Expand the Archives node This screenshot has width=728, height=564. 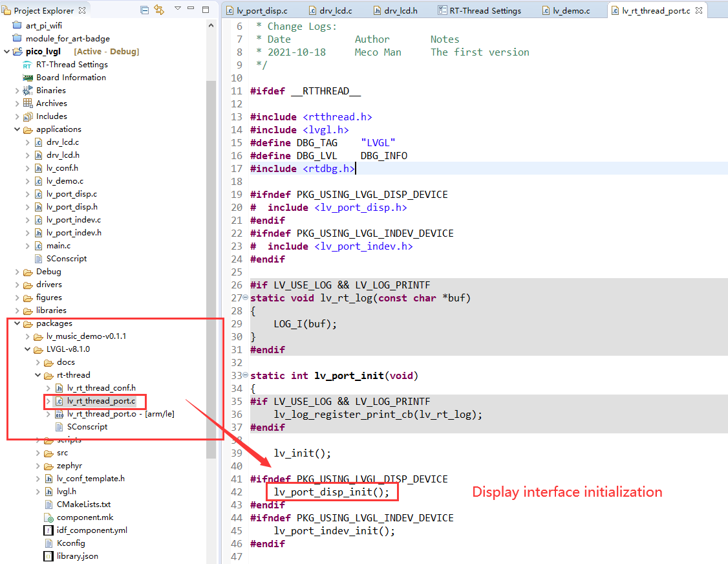(x=17, y=103)
